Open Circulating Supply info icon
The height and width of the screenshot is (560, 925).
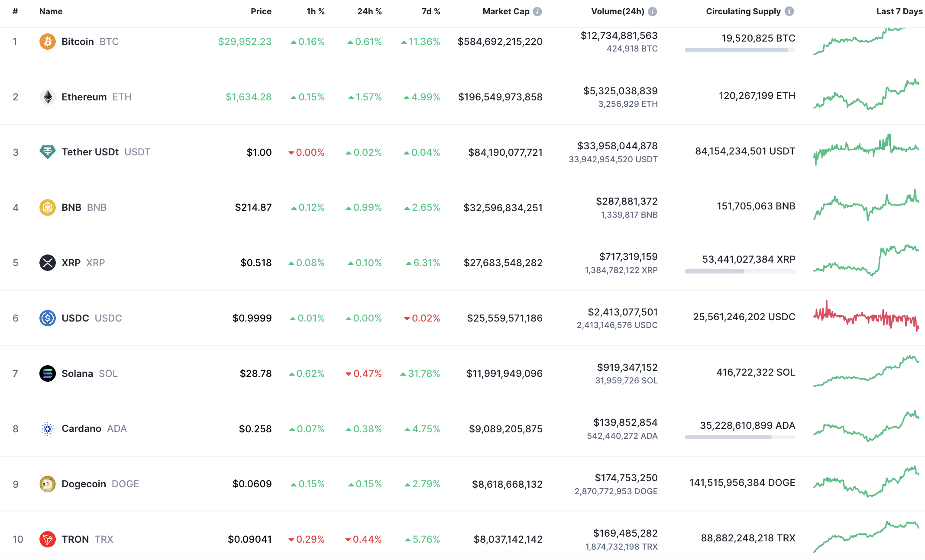[789, 12]
